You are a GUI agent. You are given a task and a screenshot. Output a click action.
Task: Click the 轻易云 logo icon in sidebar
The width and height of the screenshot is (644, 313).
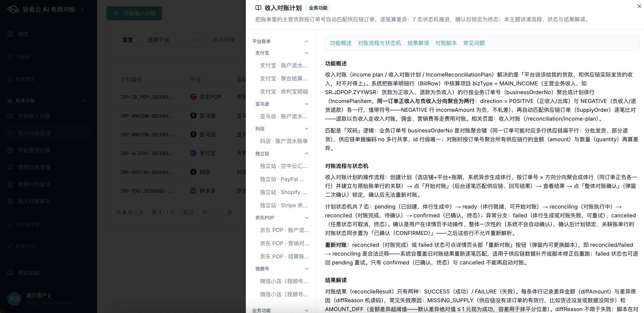tap(13, 9)
